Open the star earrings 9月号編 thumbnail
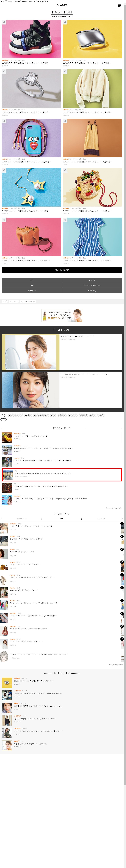 click(x=31, y=187)
